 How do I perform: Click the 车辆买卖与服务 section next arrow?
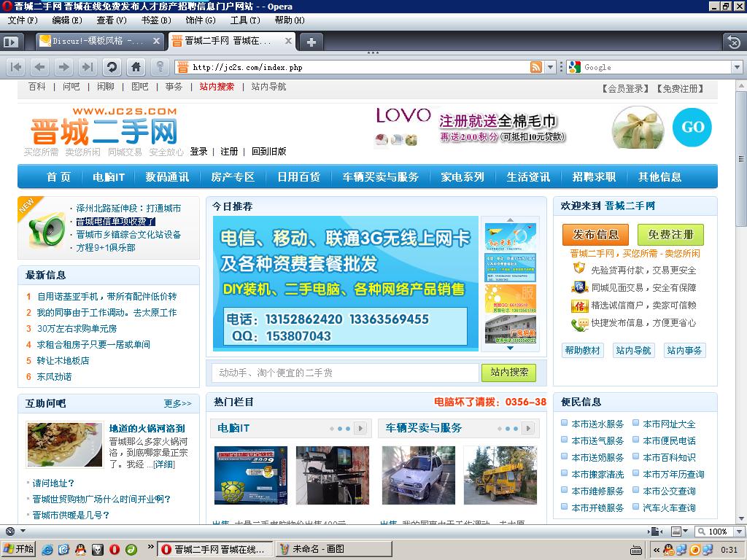click(x=528, y=429)
